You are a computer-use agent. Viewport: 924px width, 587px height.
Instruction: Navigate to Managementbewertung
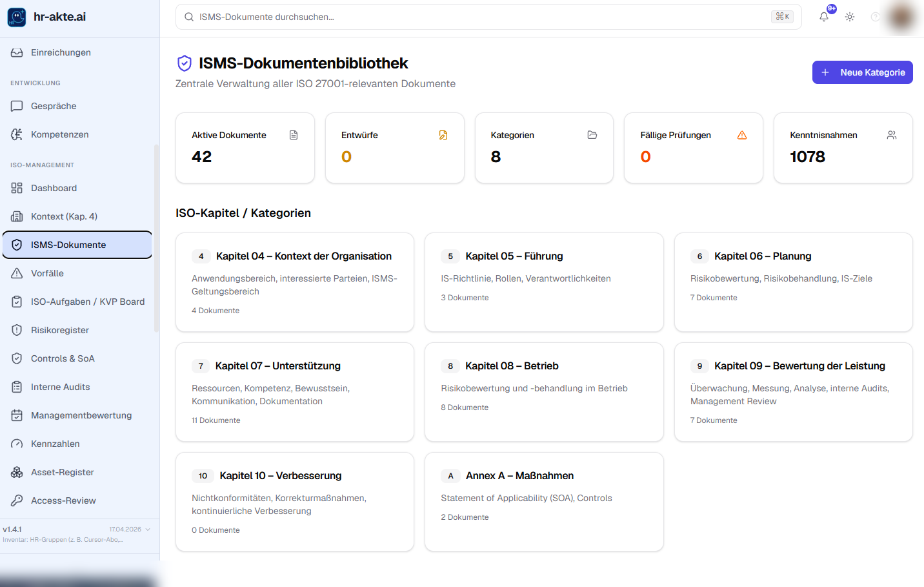[77, 415]
